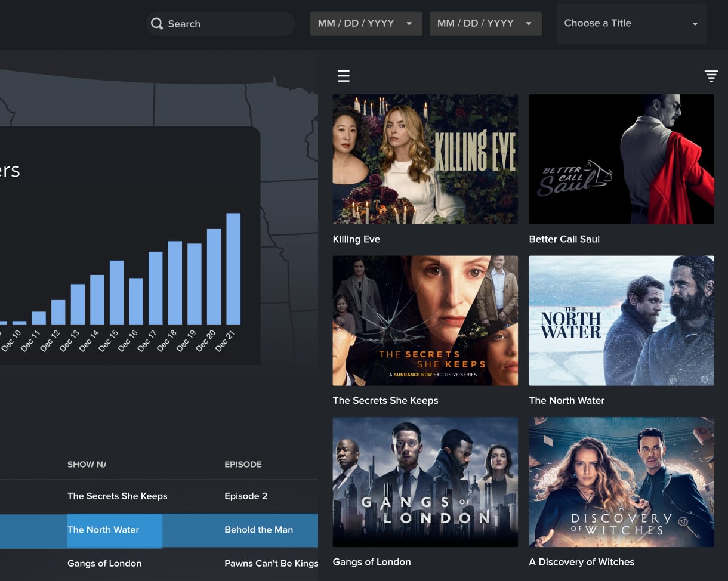
Task: Click the Dec 13 bar in the chart
Action: click(78, 304)
